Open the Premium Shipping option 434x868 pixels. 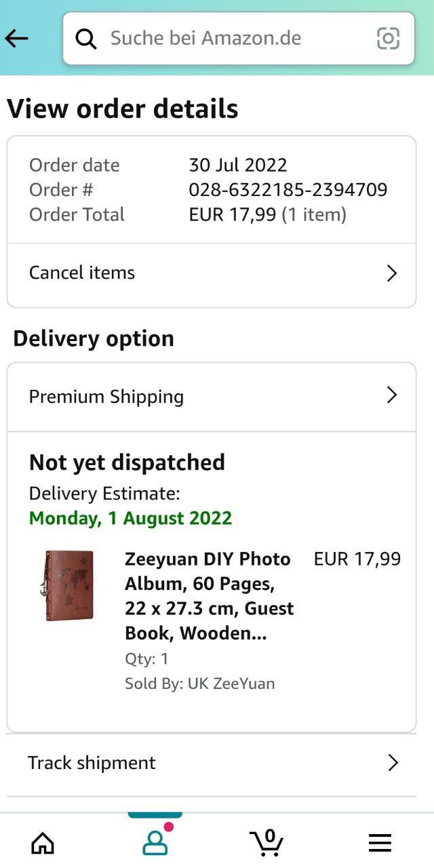(x=212, y=397)
